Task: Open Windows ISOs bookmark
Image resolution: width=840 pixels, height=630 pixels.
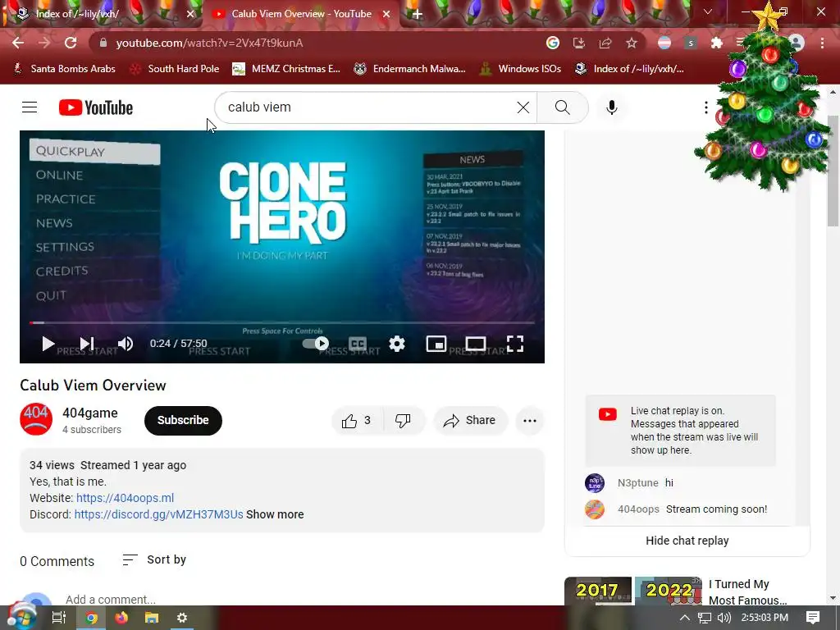Action: (x=521, y=69)
